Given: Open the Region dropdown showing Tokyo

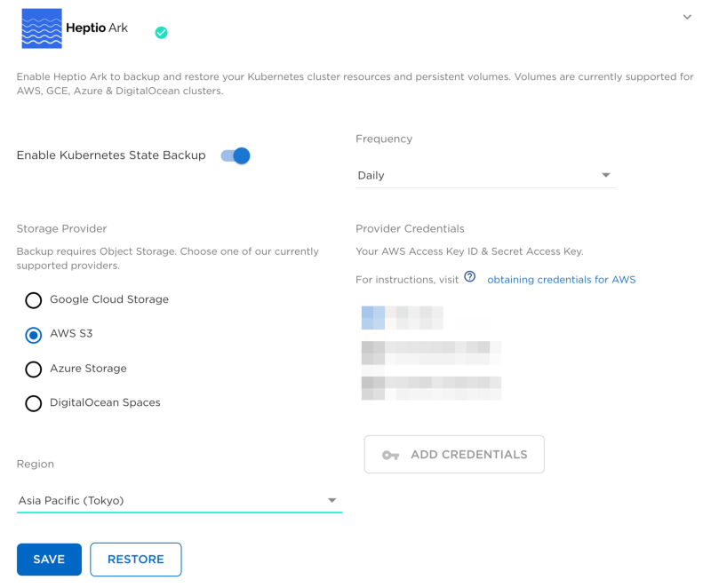Looking at the screenshot, I should (x=180, y=501).
